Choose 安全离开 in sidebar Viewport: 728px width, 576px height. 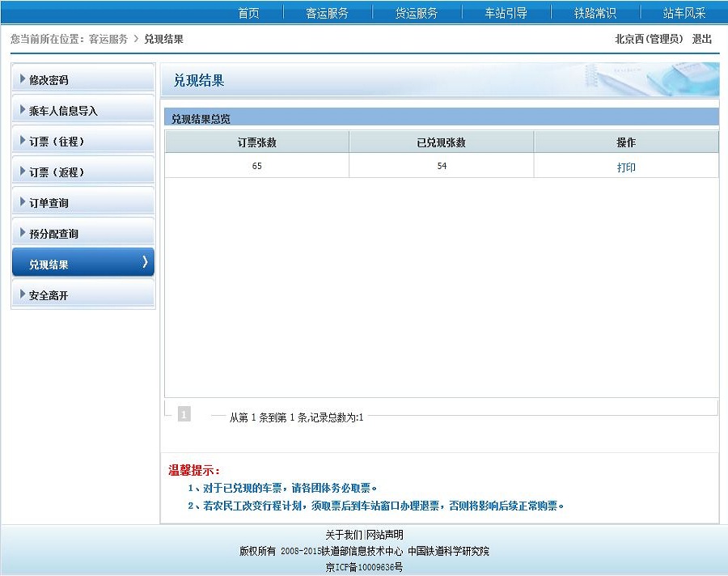(49, 295)
